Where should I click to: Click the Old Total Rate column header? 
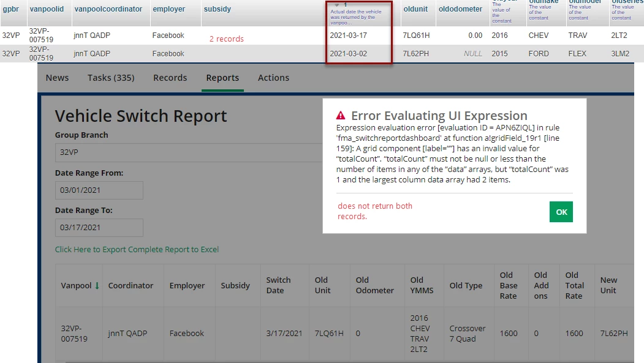tap(574, 285)
